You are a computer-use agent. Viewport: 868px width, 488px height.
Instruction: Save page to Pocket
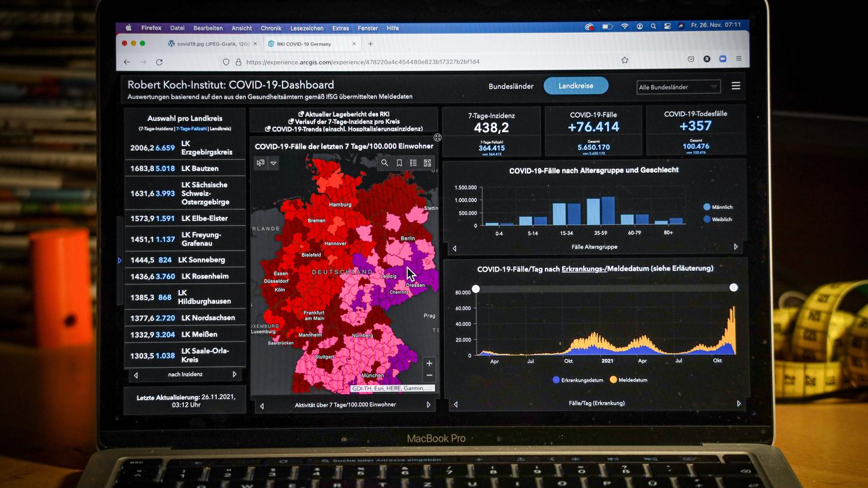click(691, 59)
